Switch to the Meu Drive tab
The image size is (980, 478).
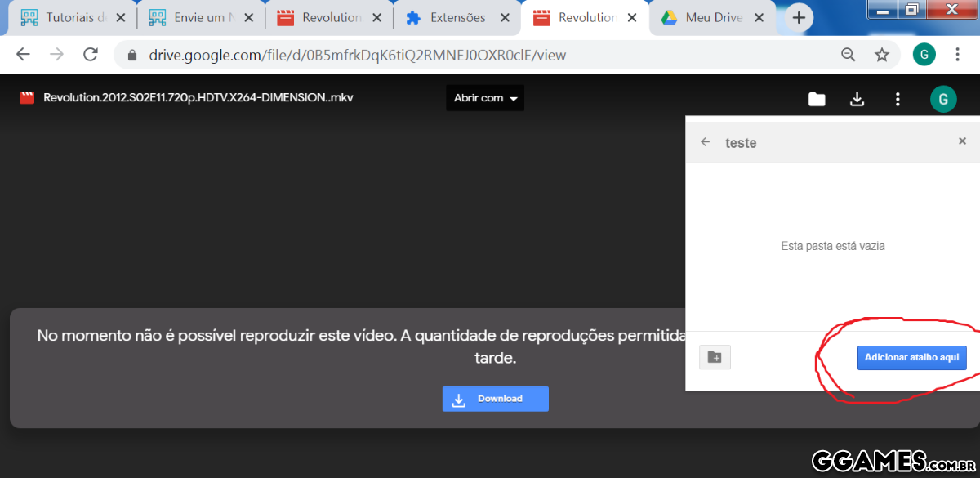[x=712, y=17]
